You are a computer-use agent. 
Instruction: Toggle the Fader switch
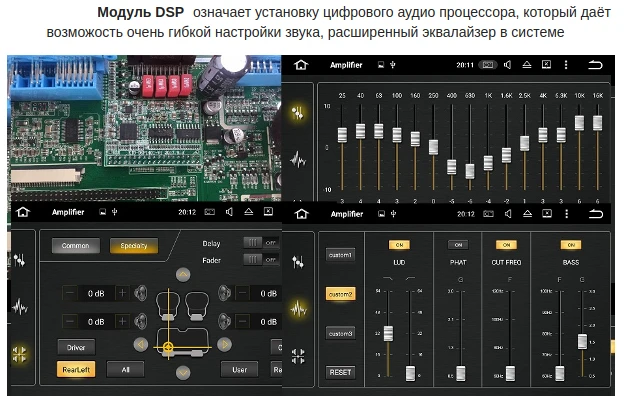261,259
